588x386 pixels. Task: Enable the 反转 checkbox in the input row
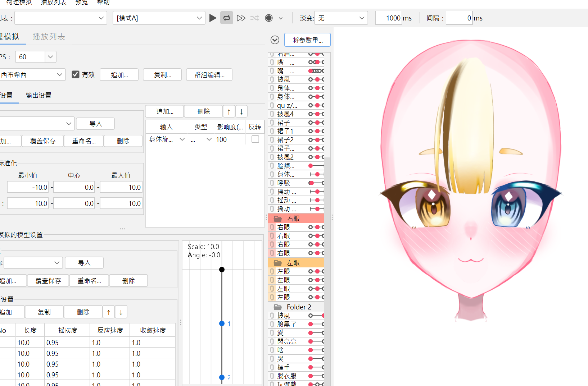255,139
